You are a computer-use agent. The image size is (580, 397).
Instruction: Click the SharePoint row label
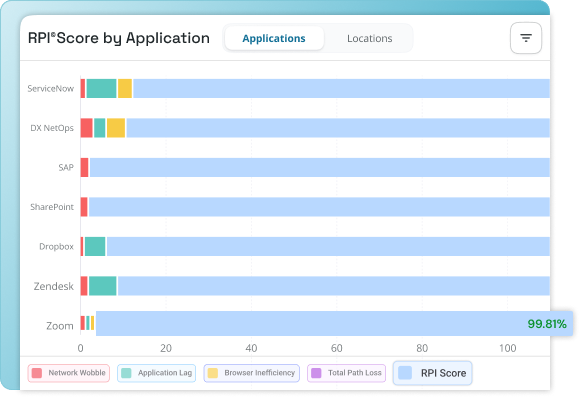pos(52,207)
